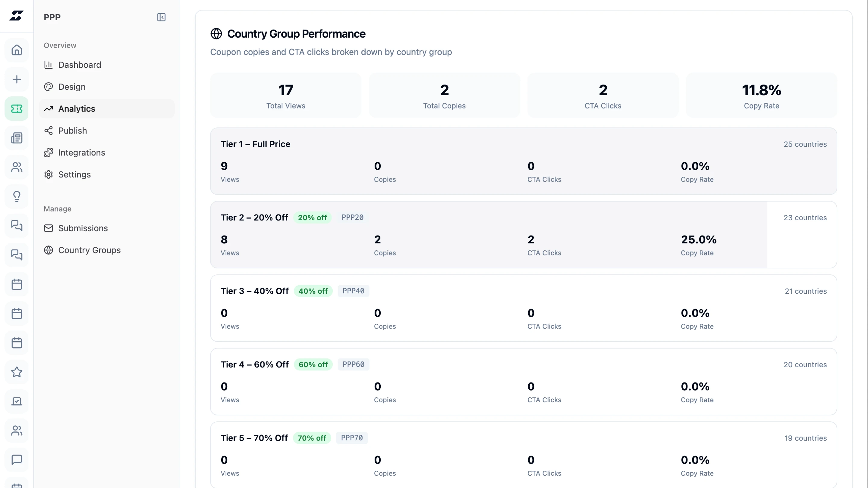The height and width of the screenshot is (488, 868).
Task: Open the lightbulb icon in left rail
Action: (x=17, y=196)
